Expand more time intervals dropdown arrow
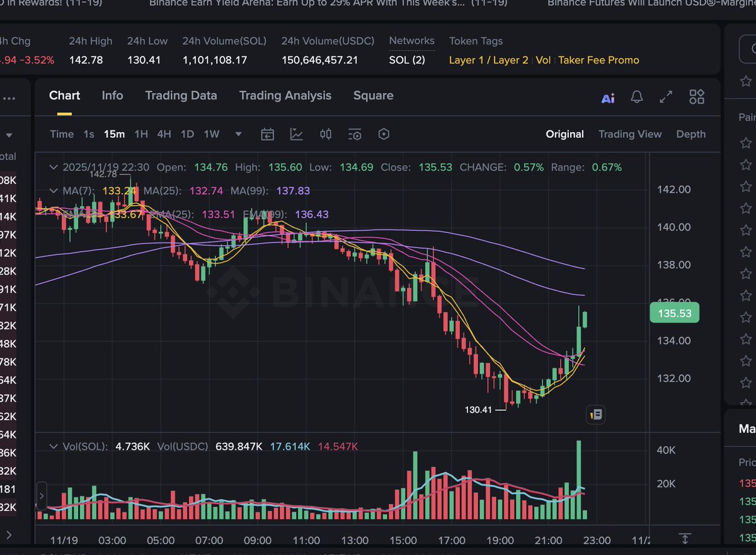This screenshot has width=756, height=555. [x=238, y=134]
